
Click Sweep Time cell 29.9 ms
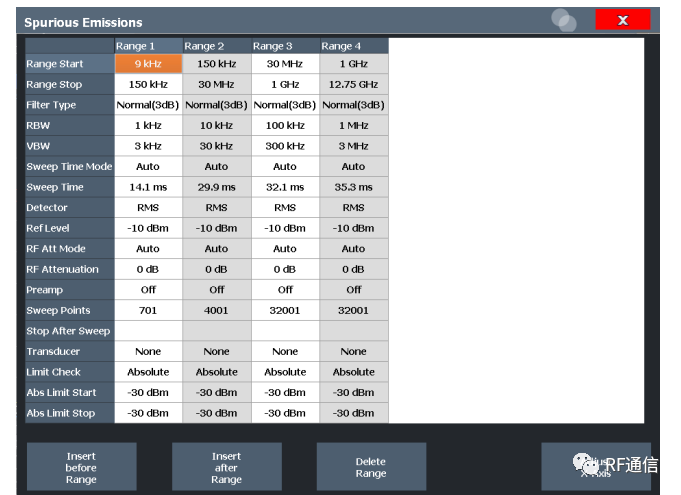coord(217,187)
